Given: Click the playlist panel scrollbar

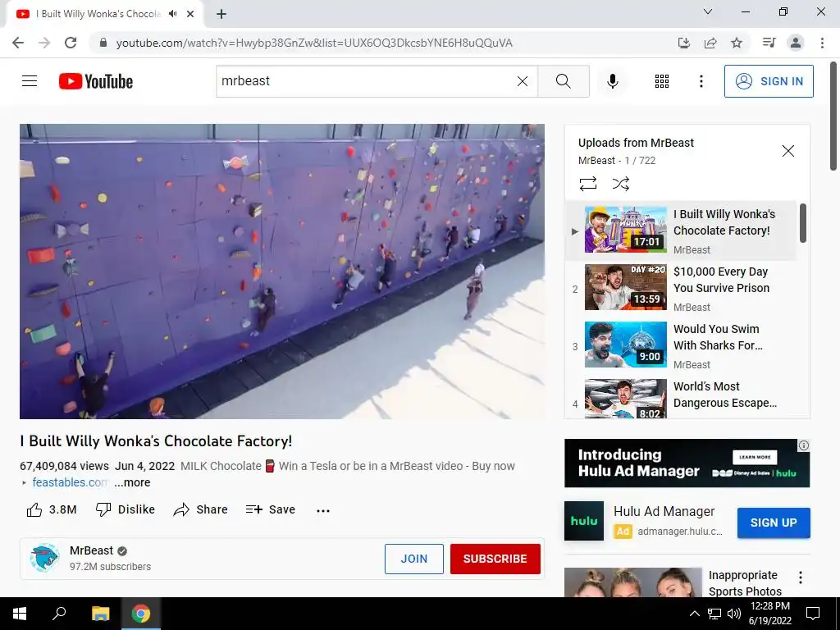Looking at the screenshot, I should (x=802, y=222).
